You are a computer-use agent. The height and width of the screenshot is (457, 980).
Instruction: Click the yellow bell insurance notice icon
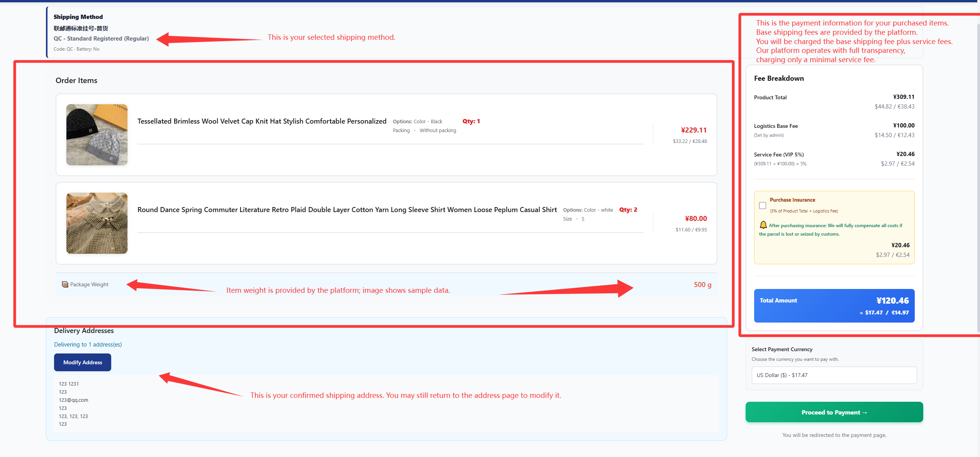click(763, 225)
